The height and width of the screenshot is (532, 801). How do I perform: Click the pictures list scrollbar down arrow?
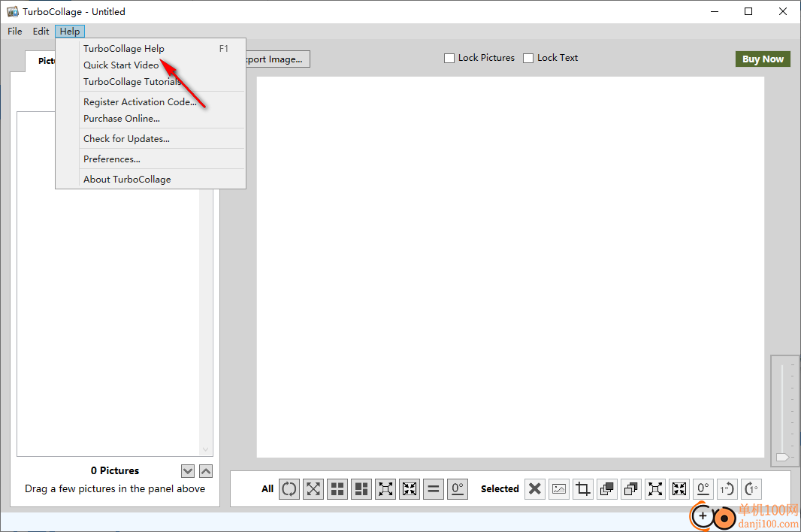[205, 450]
